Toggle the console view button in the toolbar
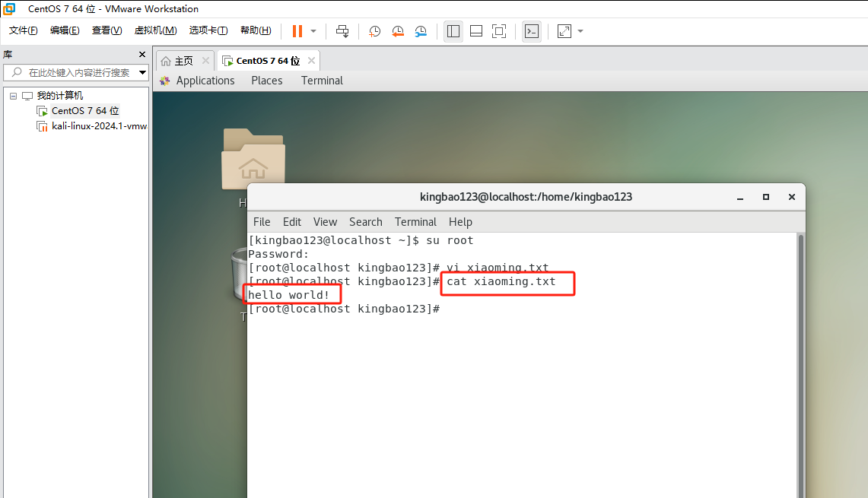 (532, 31)
